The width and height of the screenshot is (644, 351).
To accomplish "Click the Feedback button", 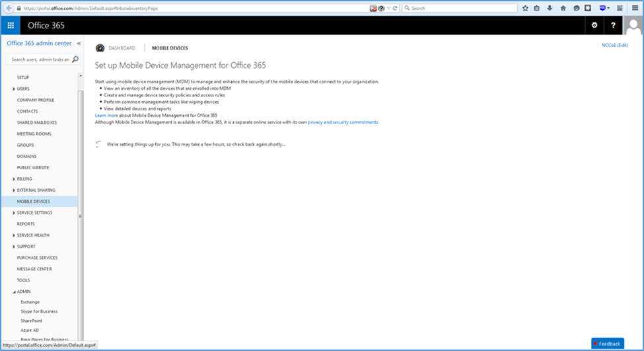I will (x=608, y=344).
